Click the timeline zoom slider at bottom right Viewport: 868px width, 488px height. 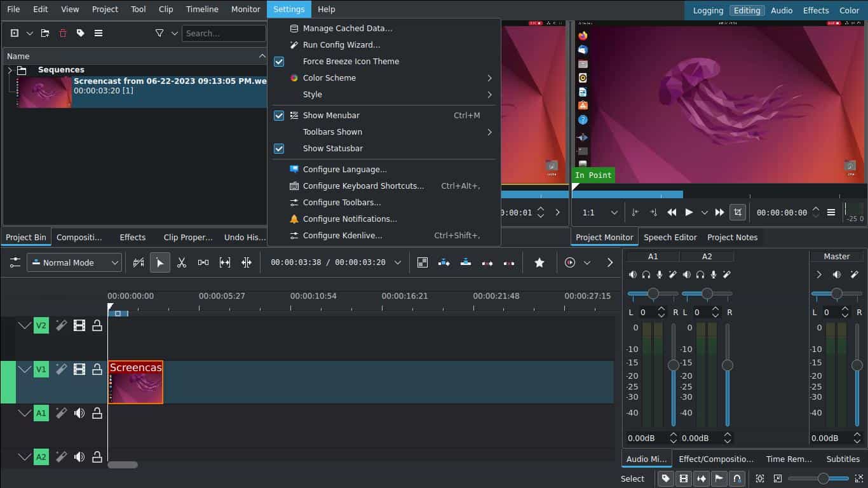[824, 478]
